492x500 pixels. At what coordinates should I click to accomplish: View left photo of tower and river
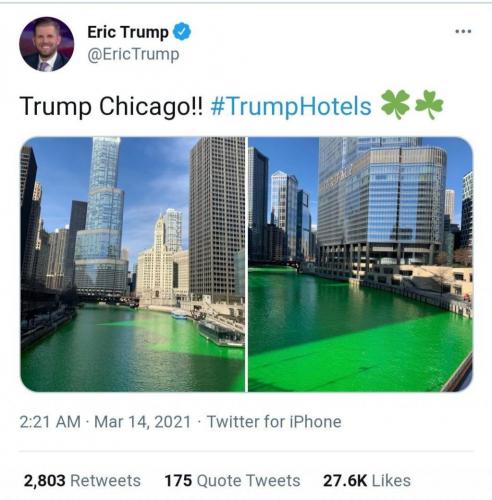pyautogui.click(x=133, y=264)
